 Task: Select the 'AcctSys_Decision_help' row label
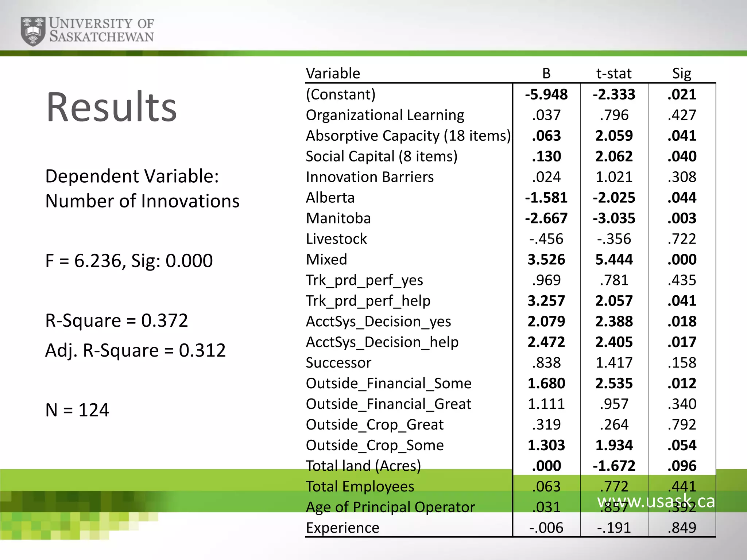coord(382,342)
